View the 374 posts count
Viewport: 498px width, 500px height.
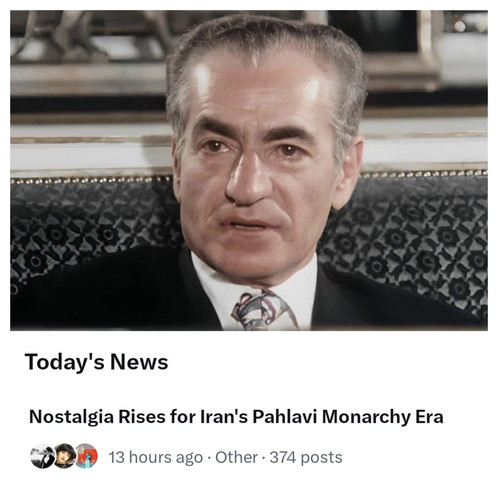click(306, 457)
